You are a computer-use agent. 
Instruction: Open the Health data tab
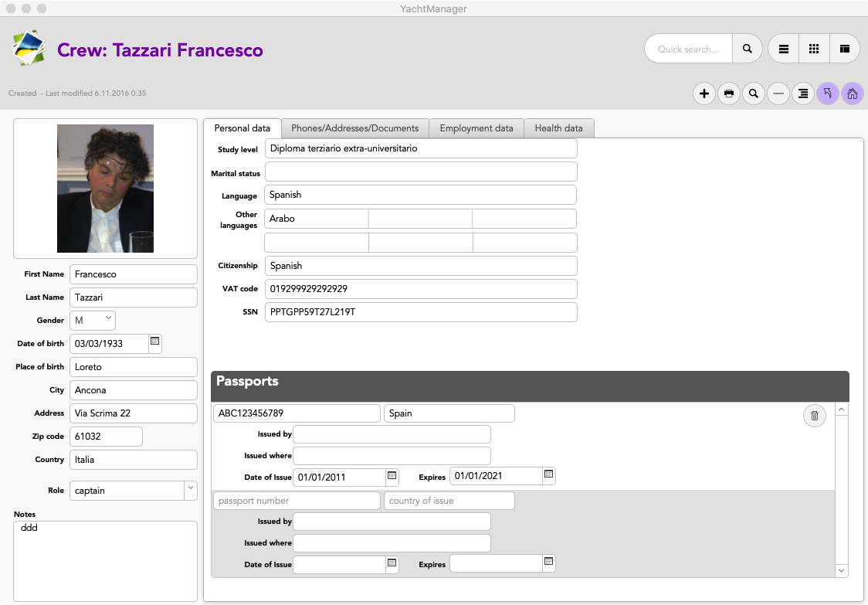pos(558,128)
